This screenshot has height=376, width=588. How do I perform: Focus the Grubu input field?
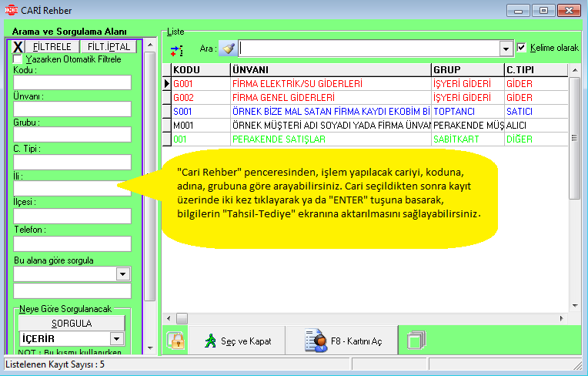click(x=72, y=134)
